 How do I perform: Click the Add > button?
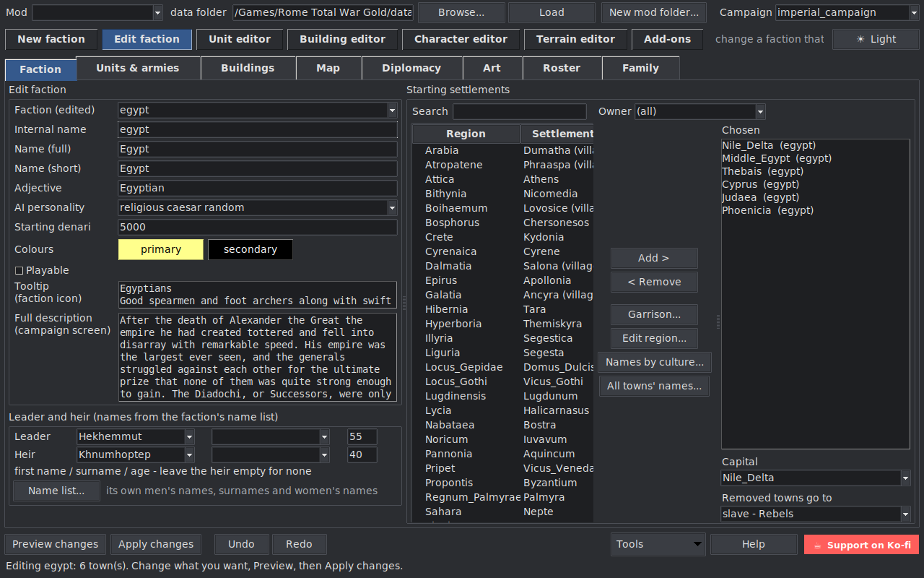click(654, 258)
